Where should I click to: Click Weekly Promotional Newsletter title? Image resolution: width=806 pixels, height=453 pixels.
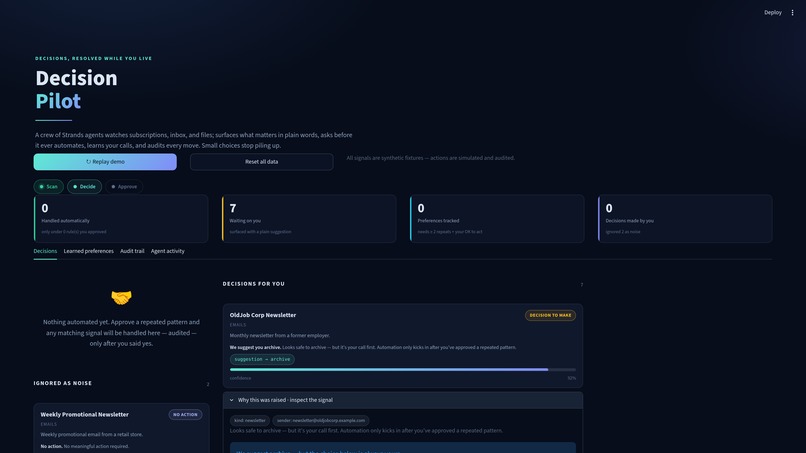(84, 414)
